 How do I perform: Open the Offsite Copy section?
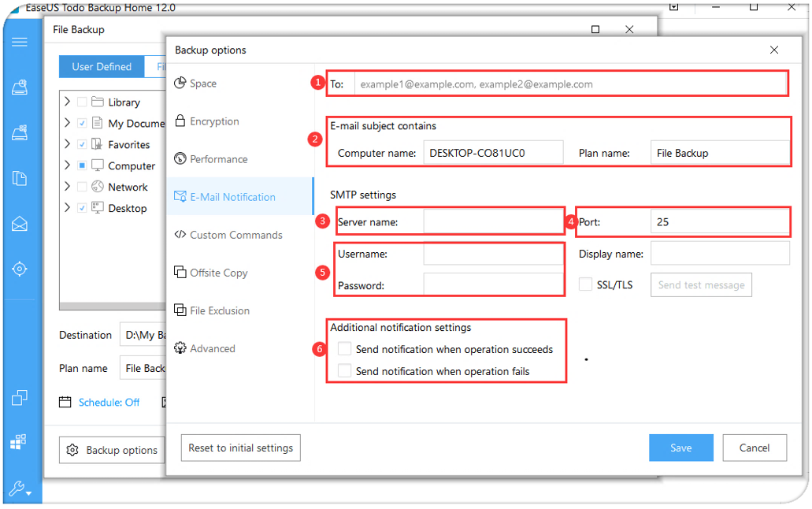[240, 272]
